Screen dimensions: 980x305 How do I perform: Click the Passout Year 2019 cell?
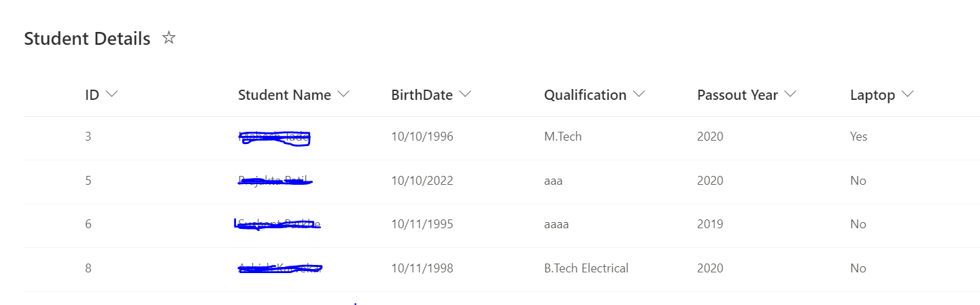point(710,224)
